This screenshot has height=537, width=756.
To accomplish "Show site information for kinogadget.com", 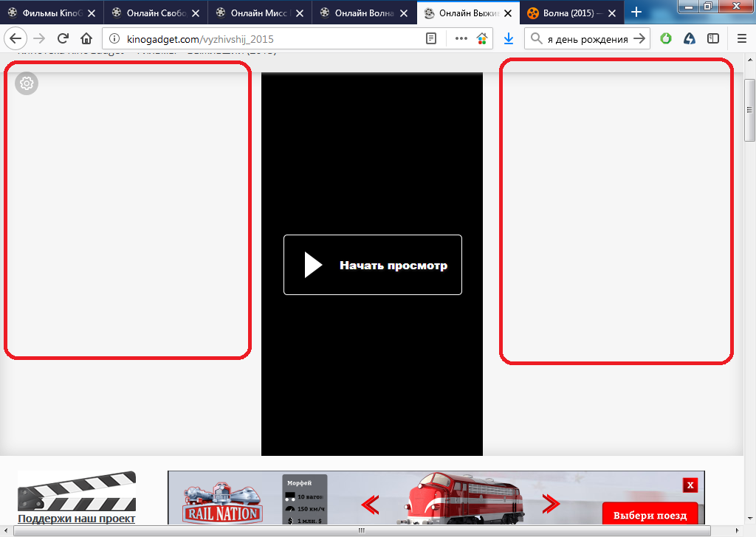I will coord(114,39).
